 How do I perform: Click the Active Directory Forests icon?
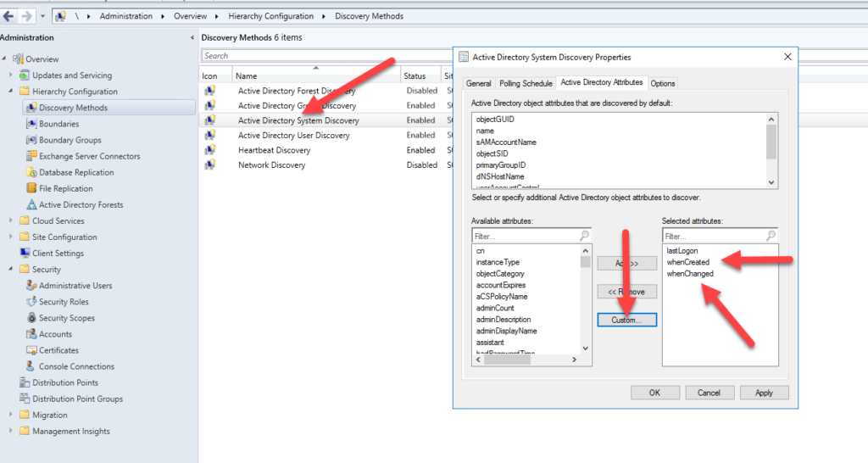(x=31, y=204)
